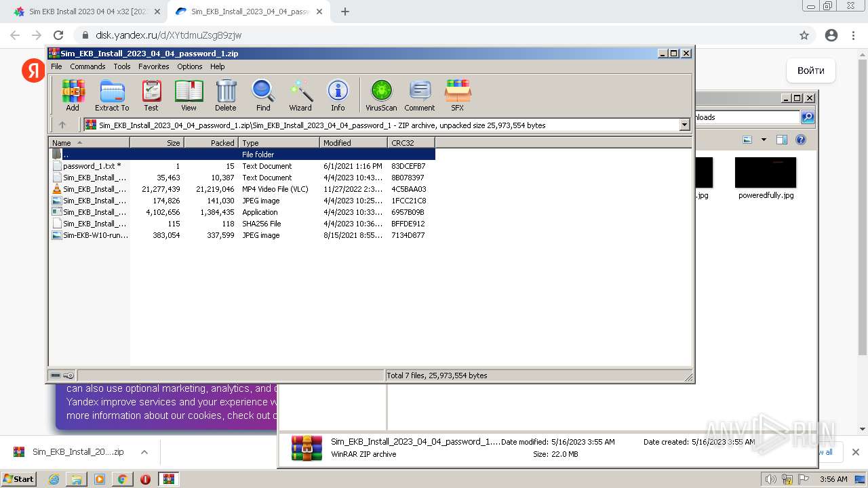
Task: Click the Start button
Action: coord(19,479)
